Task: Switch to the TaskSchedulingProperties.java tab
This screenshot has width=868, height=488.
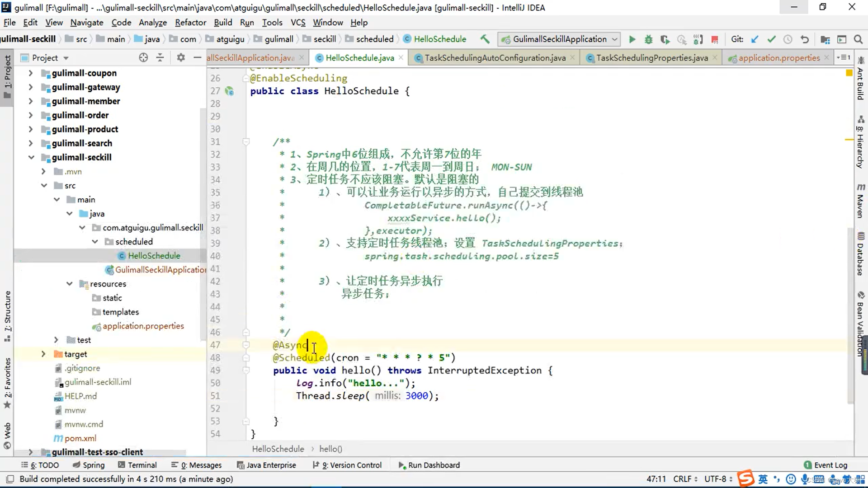Action: coord(651,58)
